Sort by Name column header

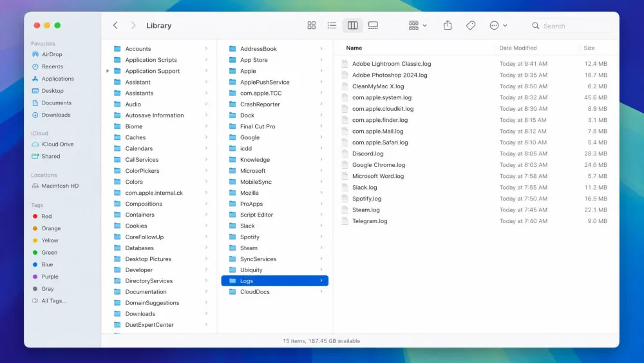(x=354, y=48)
